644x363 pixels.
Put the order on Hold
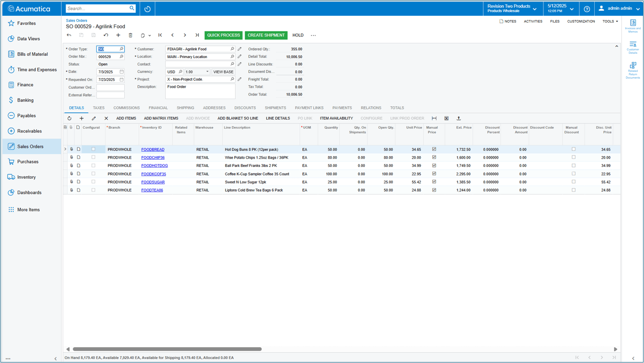tap(298, 35)
